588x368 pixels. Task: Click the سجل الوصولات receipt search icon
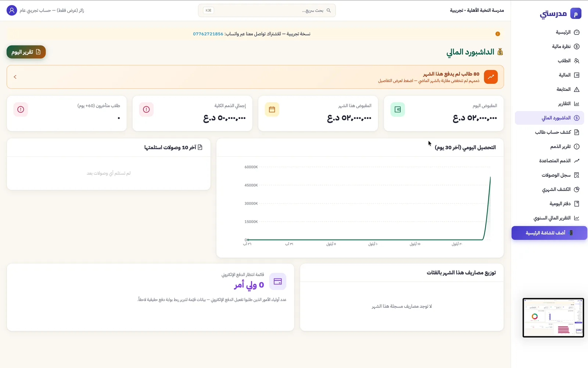coord(577,175)
